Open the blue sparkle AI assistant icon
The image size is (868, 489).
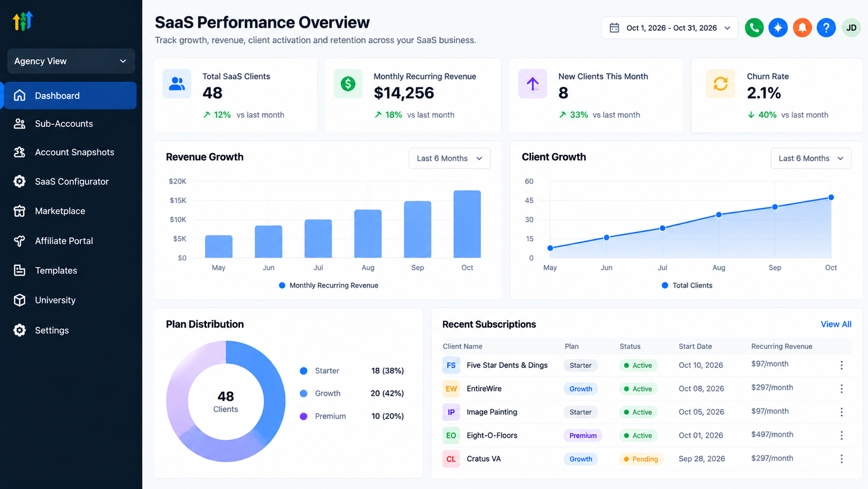click(778, 28)
